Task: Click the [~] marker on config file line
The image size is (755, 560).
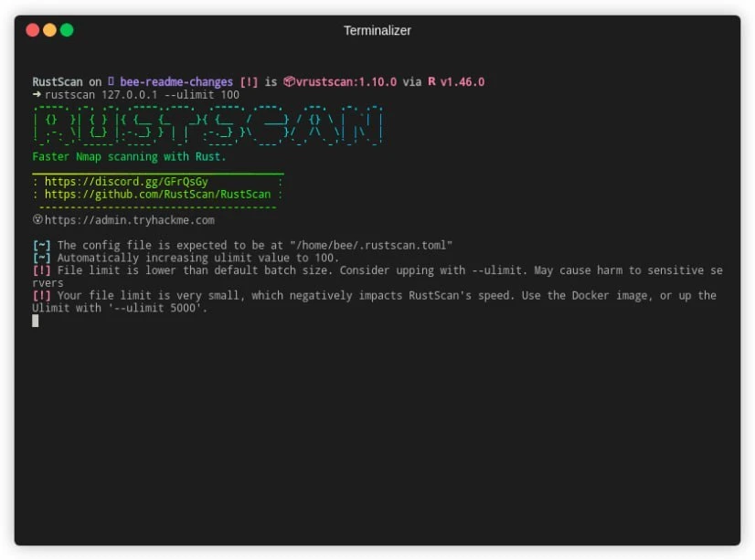Action: click(41, 246)
